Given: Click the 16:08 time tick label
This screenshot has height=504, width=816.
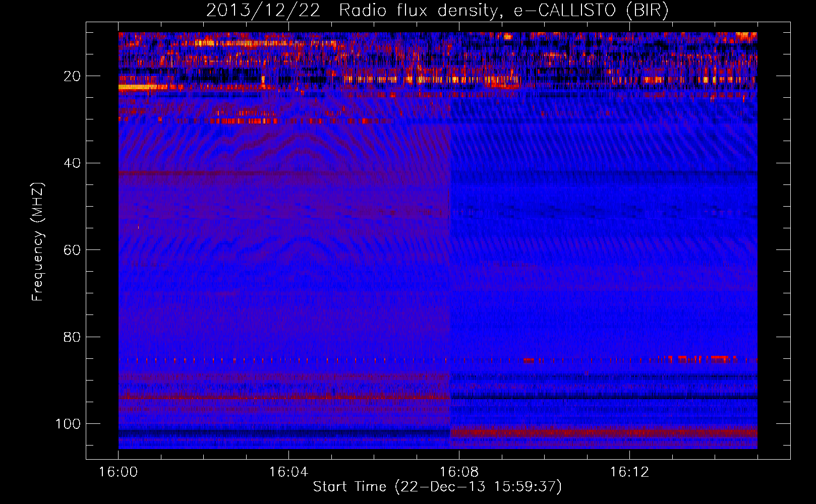Looking at the screenshot, I should point(459,472).
